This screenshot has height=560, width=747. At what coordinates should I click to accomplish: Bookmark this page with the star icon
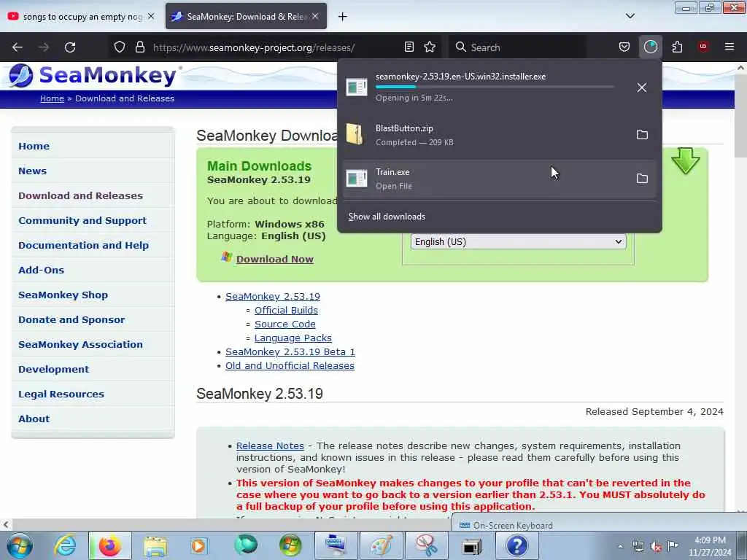[430, 47]
